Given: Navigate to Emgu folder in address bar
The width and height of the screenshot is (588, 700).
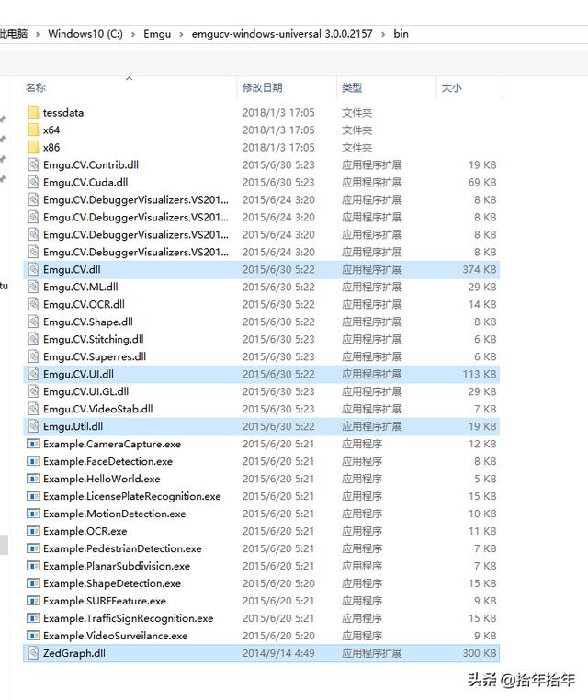Looking at the screenshot, I should tap(157, 34).
